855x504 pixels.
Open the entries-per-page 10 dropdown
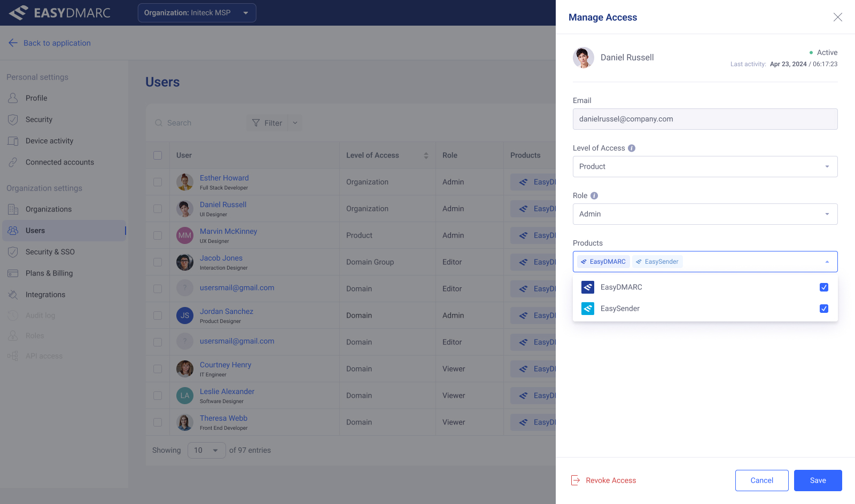click(206, 451)
